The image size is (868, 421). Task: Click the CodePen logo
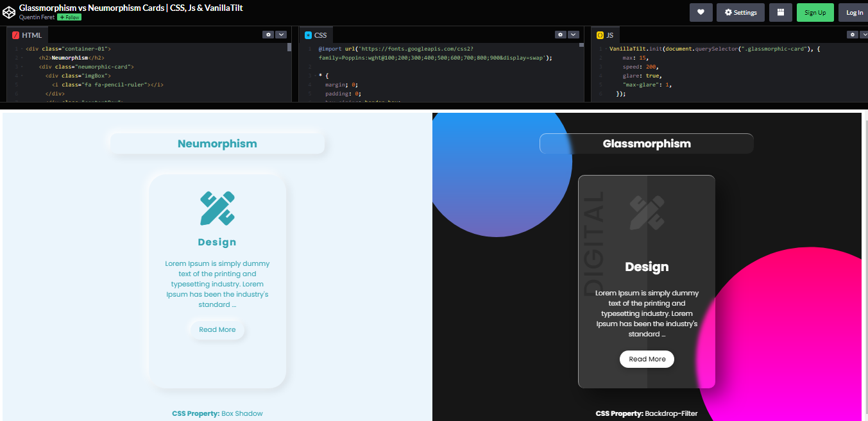(8, 12)
